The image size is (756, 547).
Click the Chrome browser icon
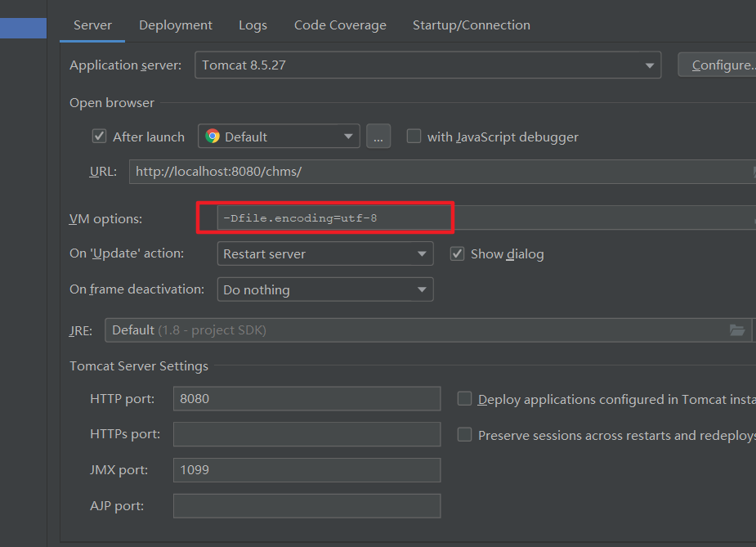pyautogui.click(x=212, y=137)
